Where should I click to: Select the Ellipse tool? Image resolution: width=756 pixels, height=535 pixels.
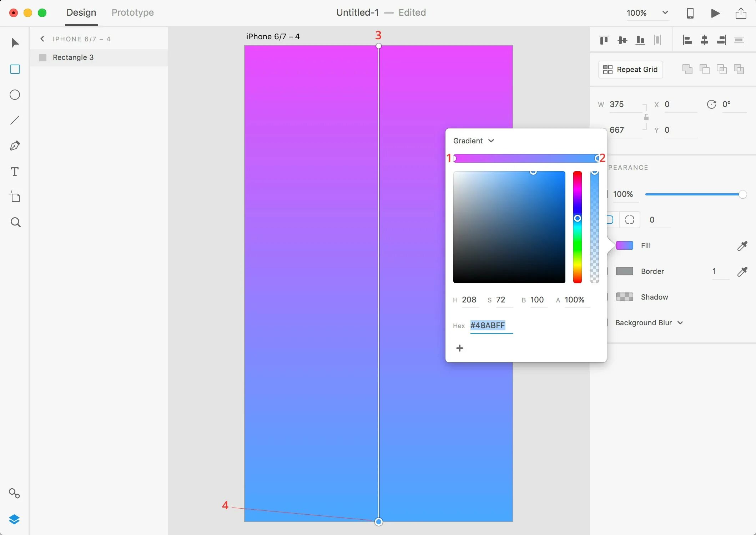(15, 95)
